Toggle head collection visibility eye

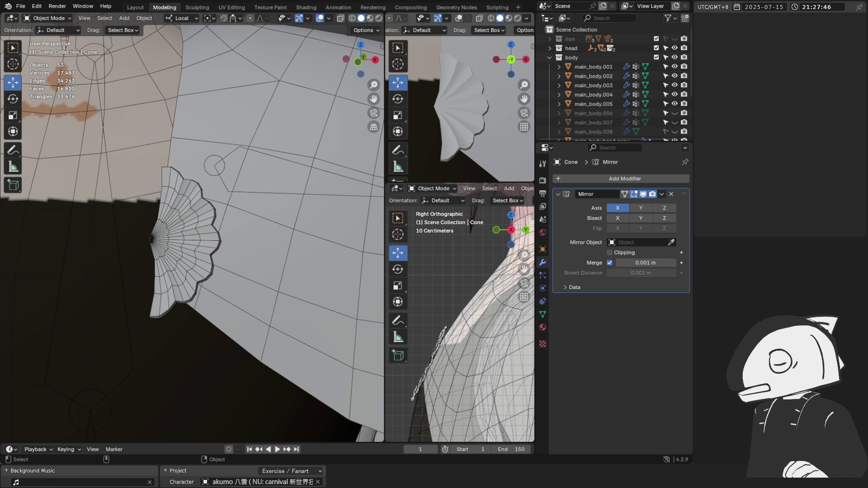pos(675,48)
